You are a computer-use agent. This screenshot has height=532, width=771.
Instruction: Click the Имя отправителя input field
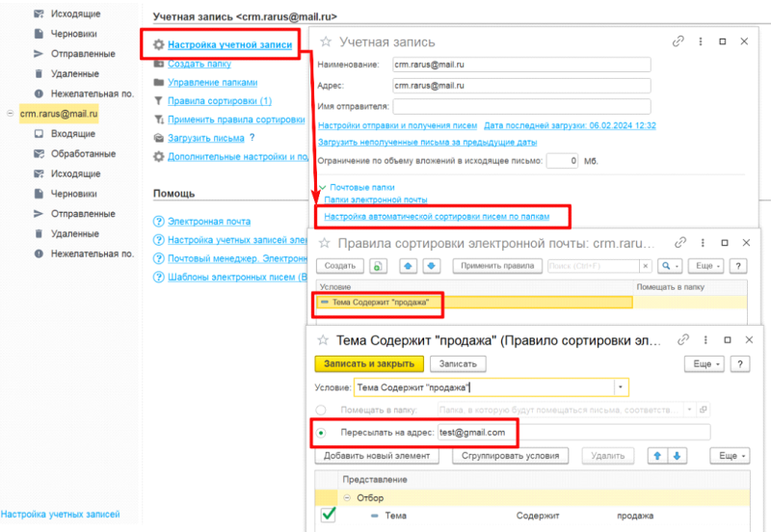tap(521, 106)
